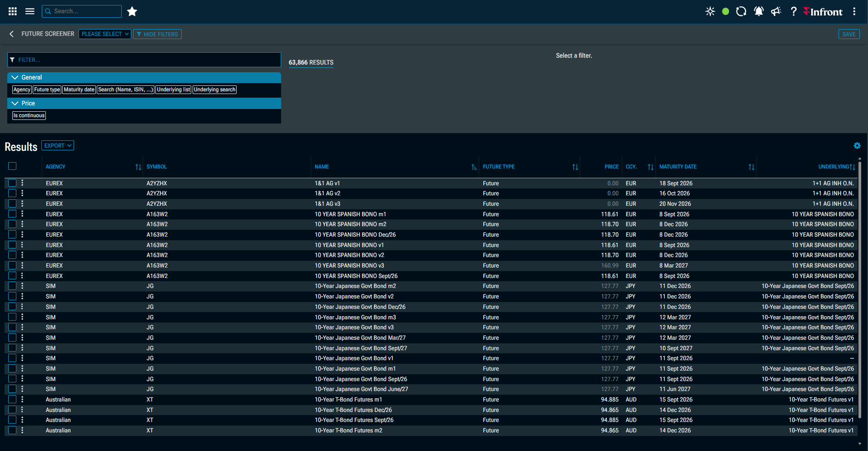Sort by the Ccy. column arrows

coord(650,167)
